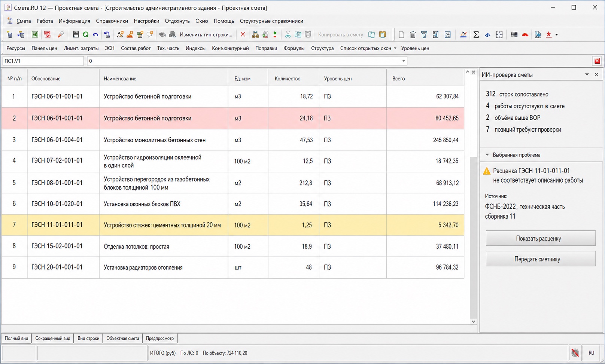Click the speech comment note icon

click(150, 34)
